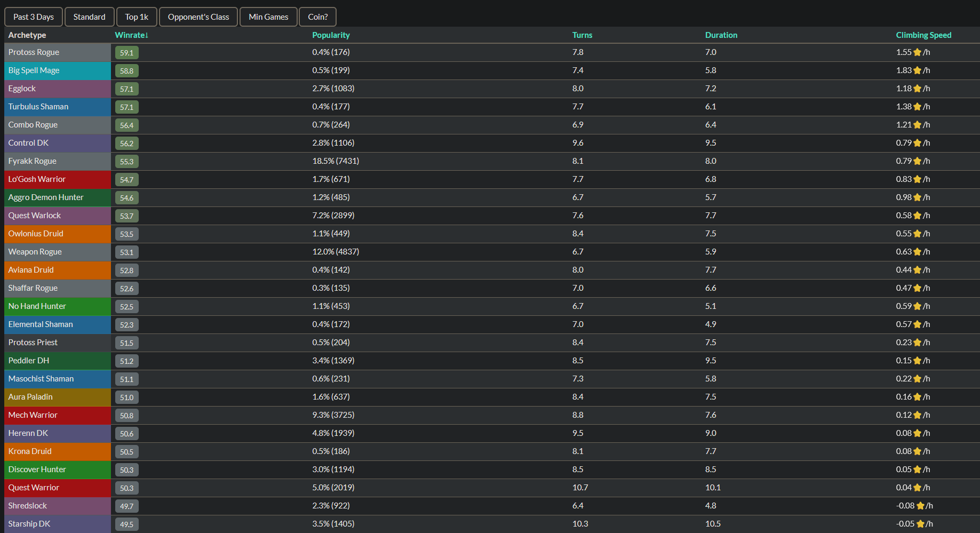This screenshot has height=533, width=980.
Task: Click the star icon in Starship DK row
Action: point(920,524)
